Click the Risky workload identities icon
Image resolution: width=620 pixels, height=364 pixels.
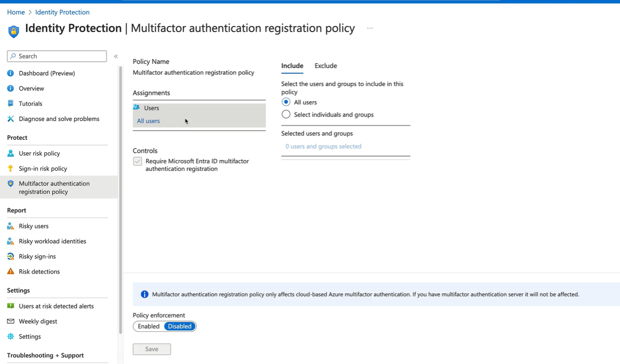pyautogui.click(x=11, y=241)
